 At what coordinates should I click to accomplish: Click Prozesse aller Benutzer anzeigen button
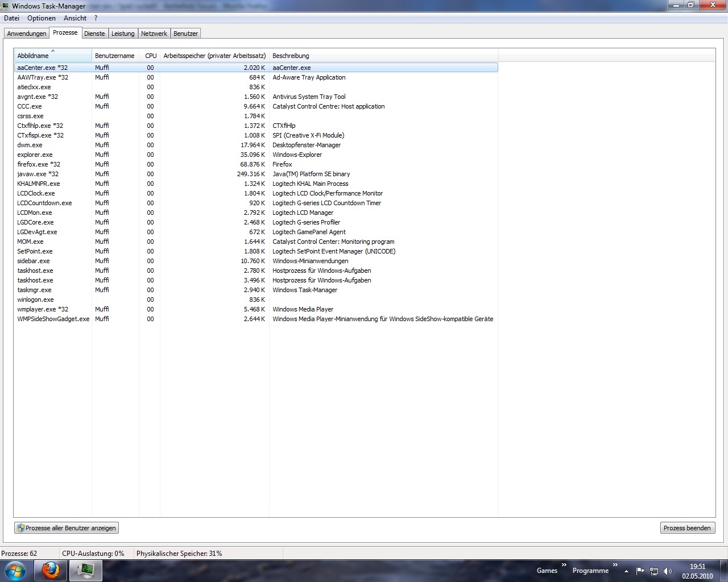(x=67, y=528)
